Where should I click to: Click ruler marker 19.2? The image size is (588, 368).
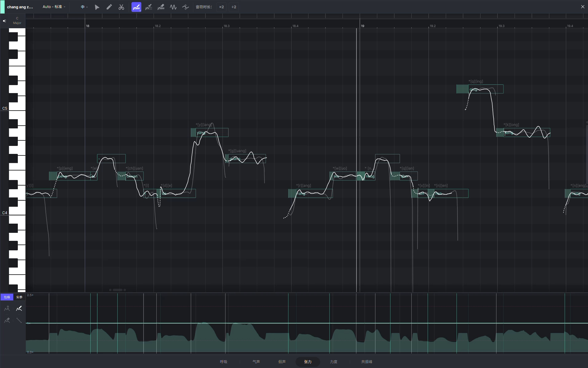tap(433, 26)
